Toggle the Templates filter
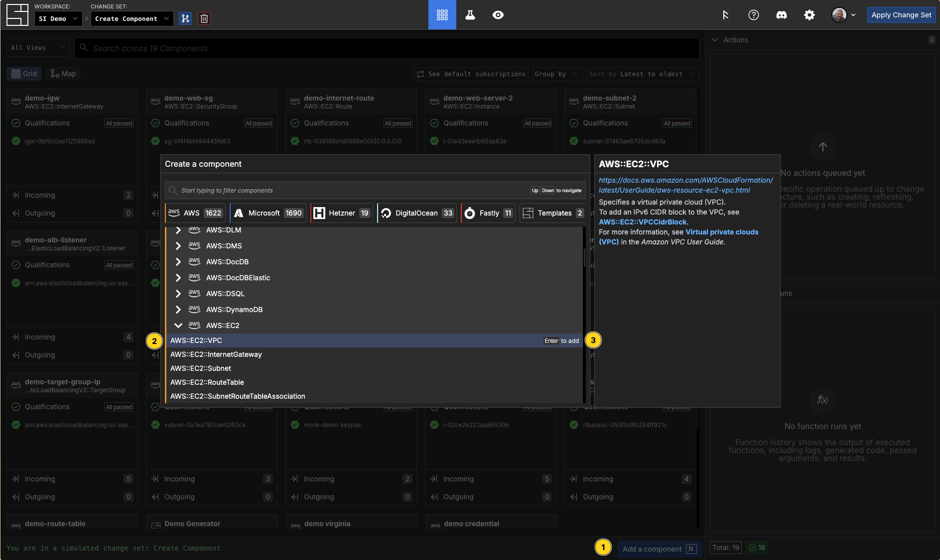 click(552, 213)
